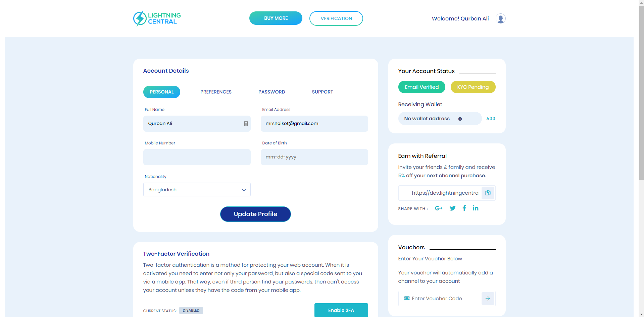This screenshot has width=644, height=317.
Task: Submit voucher code with arrow icon
Action: click(x=488, y=299)
